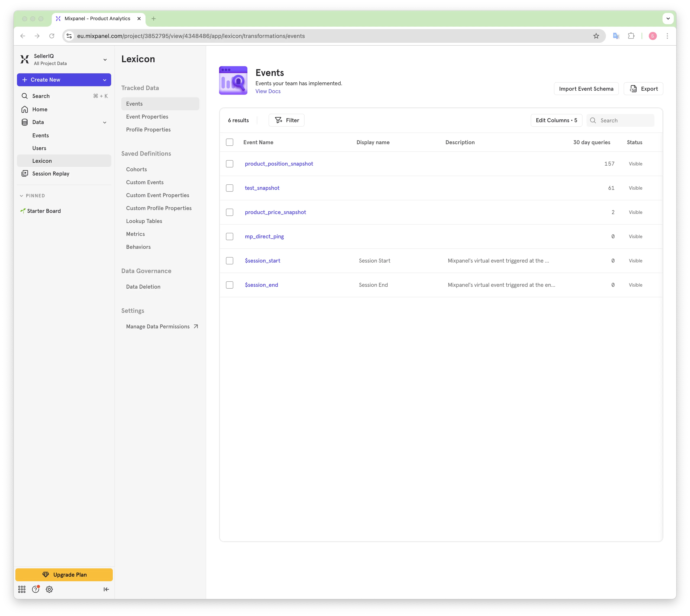
Task: Click the Session Replay icon
Action: point(25,174)
